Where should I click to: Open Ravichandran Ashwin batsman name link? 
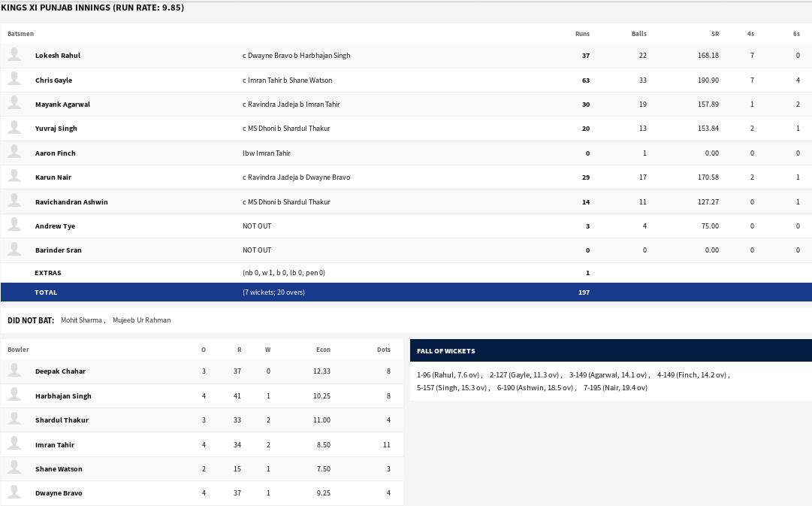point(71,202)
